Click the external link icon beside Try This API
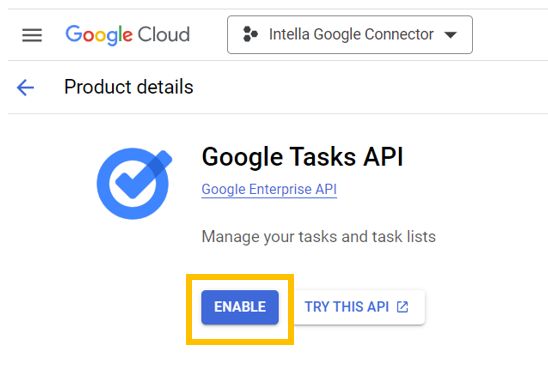 (402, 307)
